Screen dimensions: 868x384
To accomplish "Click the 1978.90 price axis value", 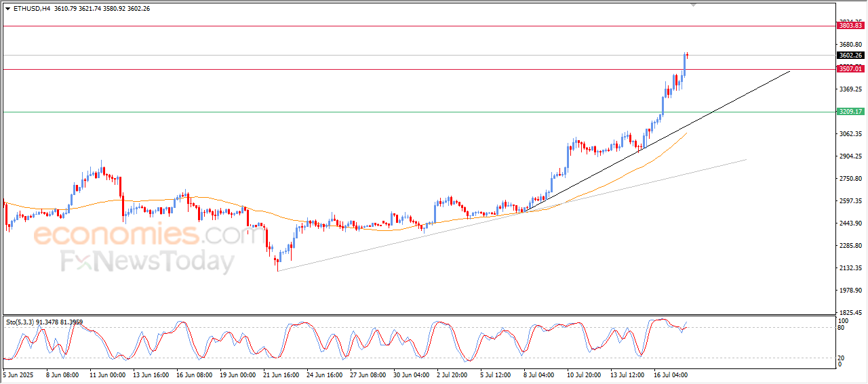I will tap(850, 291).
